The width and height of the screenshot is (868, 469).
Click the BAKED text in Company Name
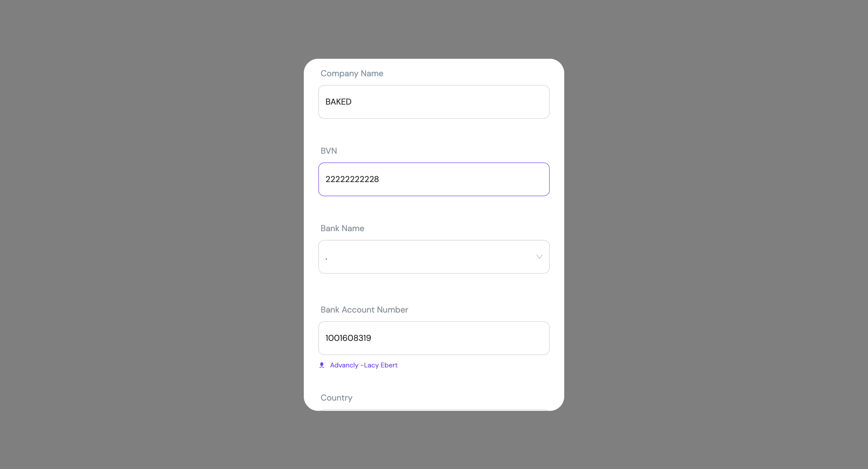click(338, 102)
